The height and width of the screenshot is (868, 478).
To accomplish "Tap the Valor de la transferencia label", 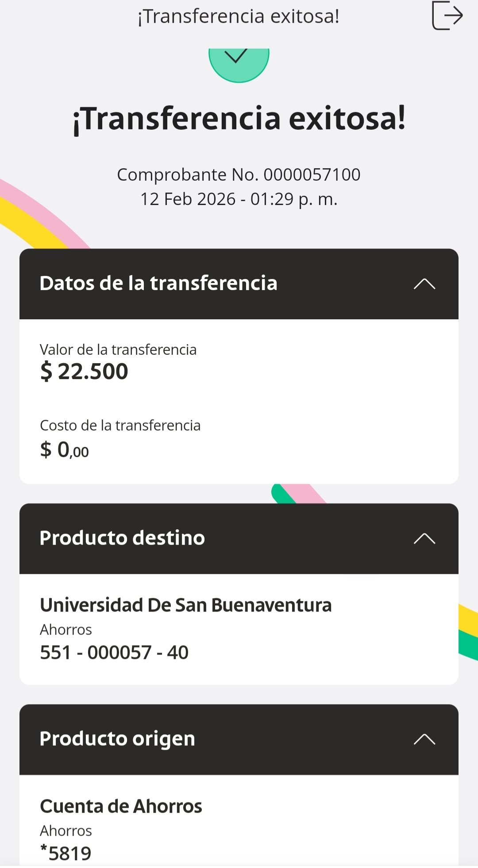I will coord(118,349).
